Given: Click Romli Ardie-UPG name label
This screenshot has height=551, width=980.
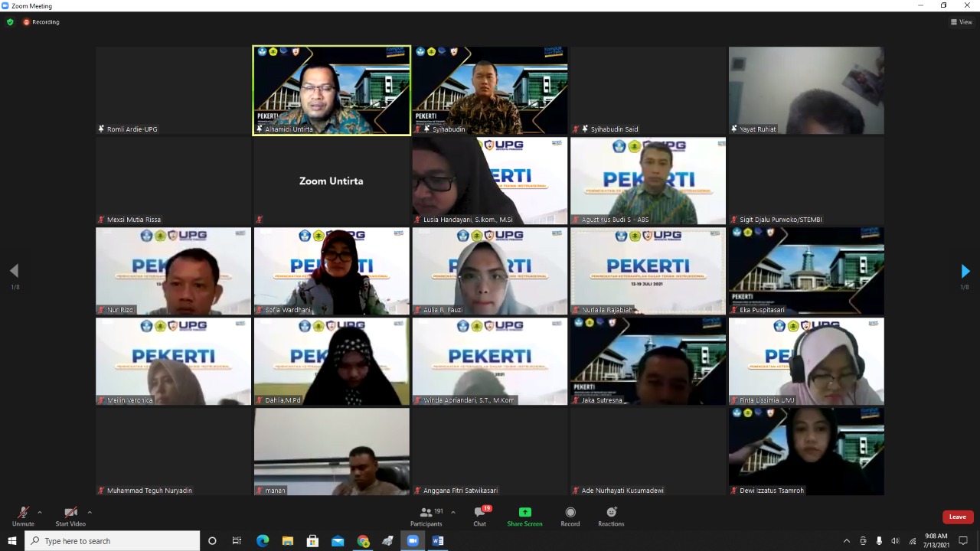Looking at the screenshot, I should (x=132, y=129).
